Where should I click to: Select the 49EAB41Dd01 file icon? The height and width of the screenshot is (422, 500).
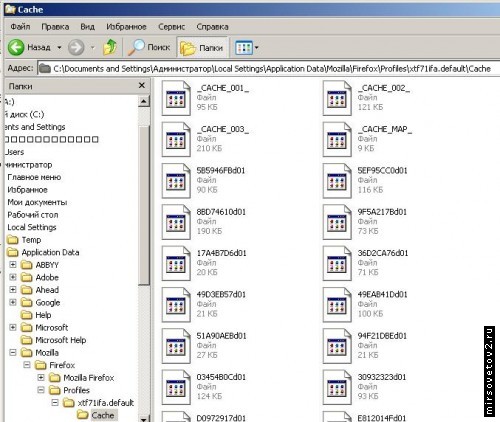(337, 305)
